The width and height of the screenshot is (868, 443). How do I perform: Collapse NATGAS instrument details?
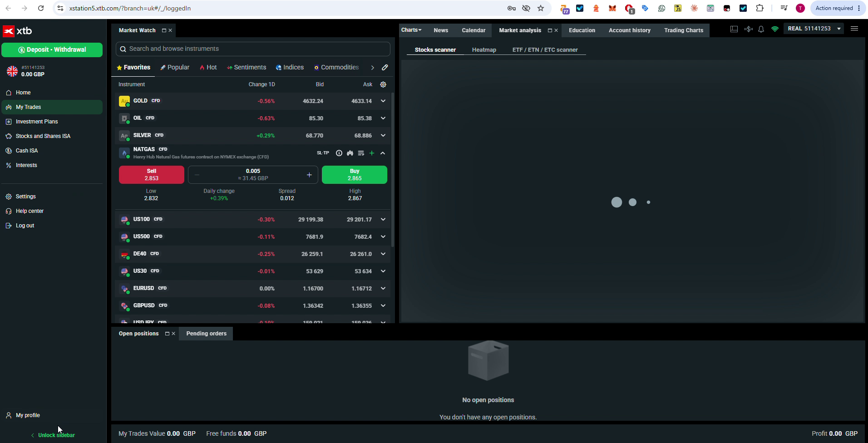383,153
